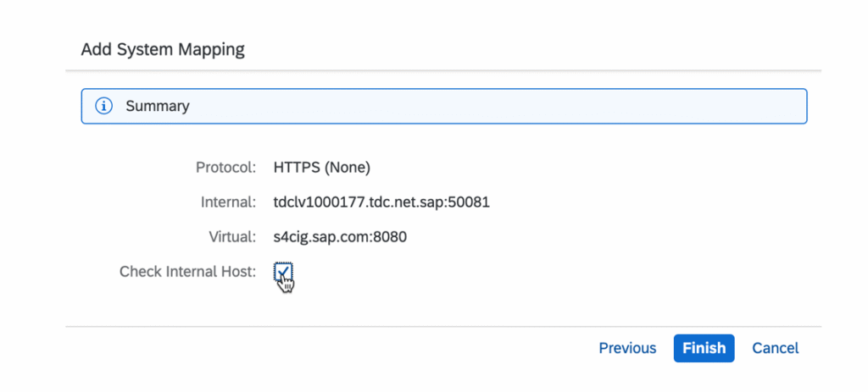Go back with the Previous button
Screen dimensions: 868x392
click(627, 348)
